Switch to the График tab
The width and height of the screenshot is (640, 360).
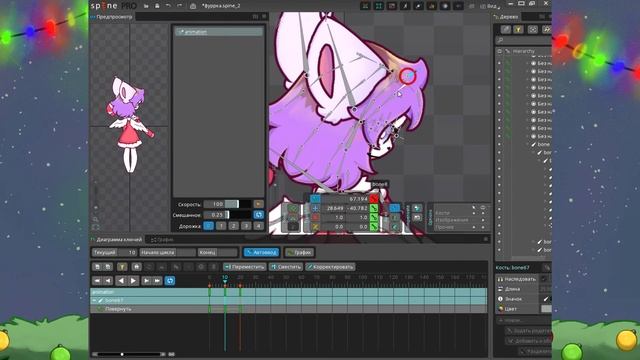162,240
